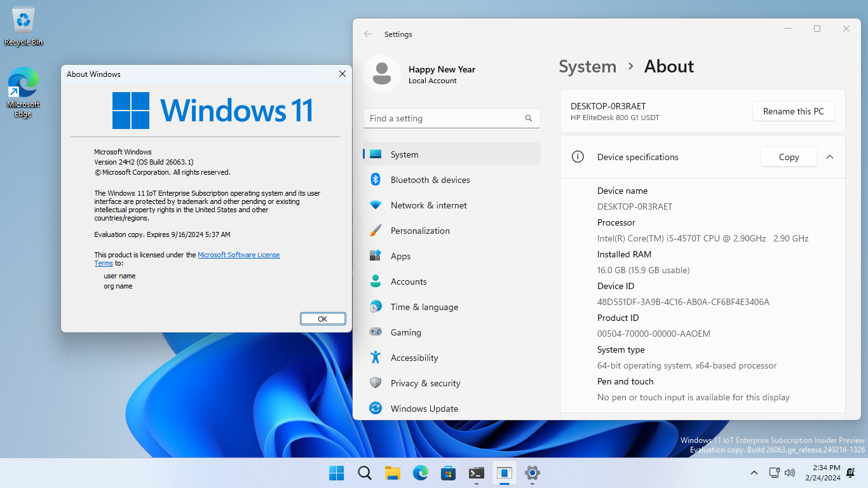
Task: Open Time & language settings
Action: [452, 307]
